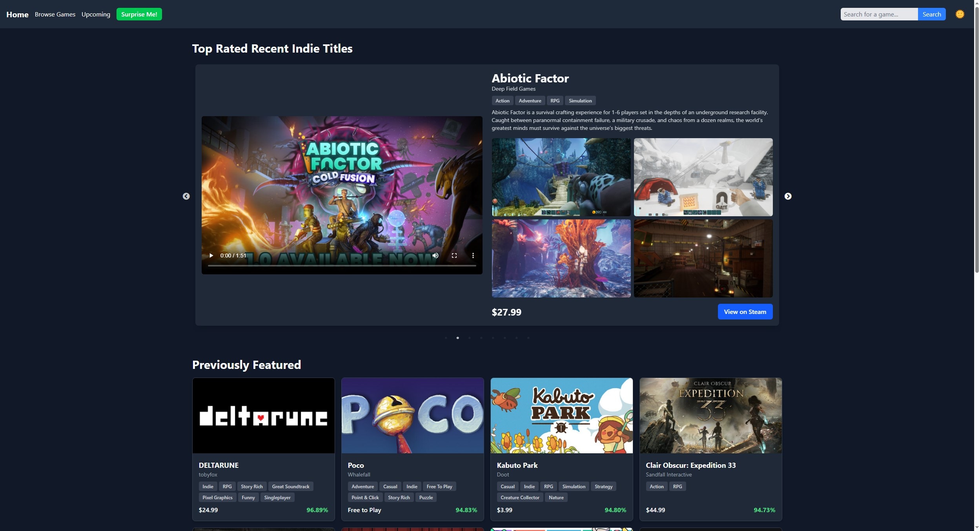This screenshot has height=531, width=980.
Task: Click View on Steam button
Action: [x=745, y=312]
